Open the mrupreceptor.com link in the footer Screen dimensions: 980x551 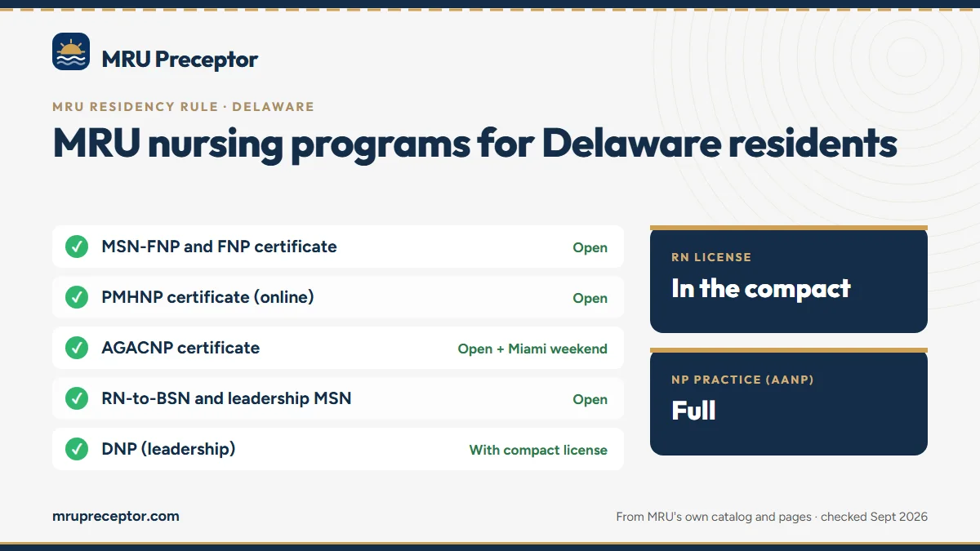coord(116,516)
